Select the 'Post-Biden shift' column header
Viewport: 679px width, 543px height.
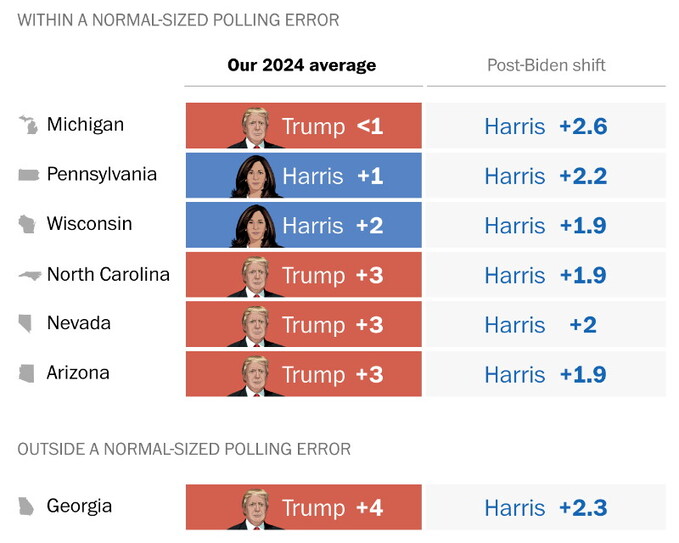click(x=546, y=66)
